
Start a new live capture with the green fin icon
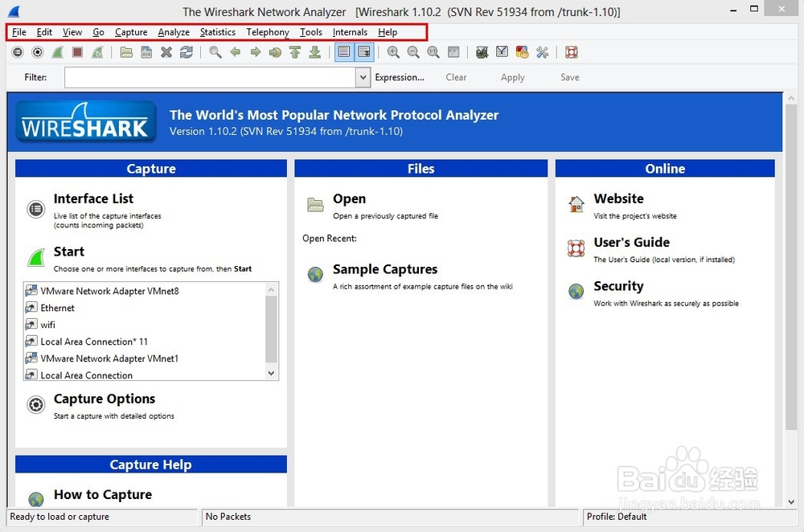[x=57, y=51]
